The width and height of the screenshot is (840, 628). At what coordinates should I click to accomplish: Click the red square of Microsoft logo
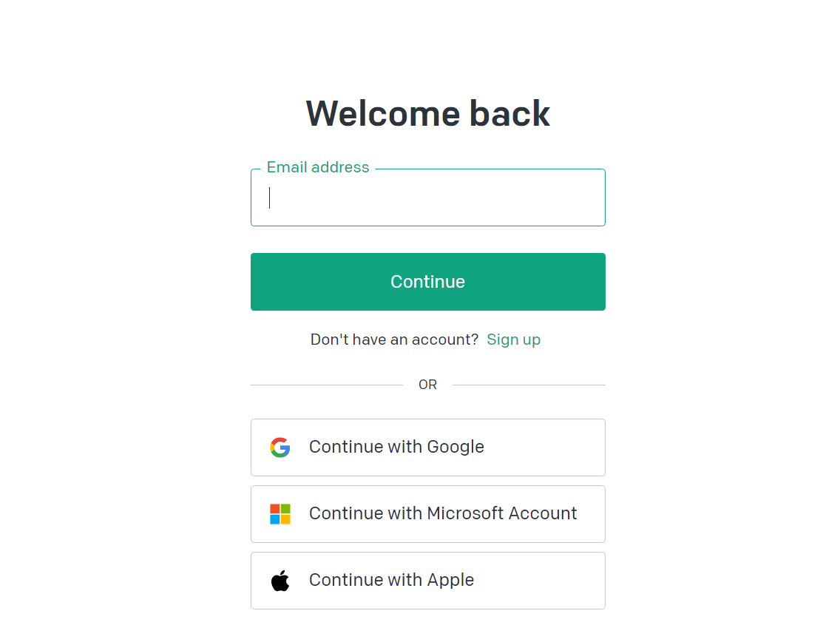[275, 508]
